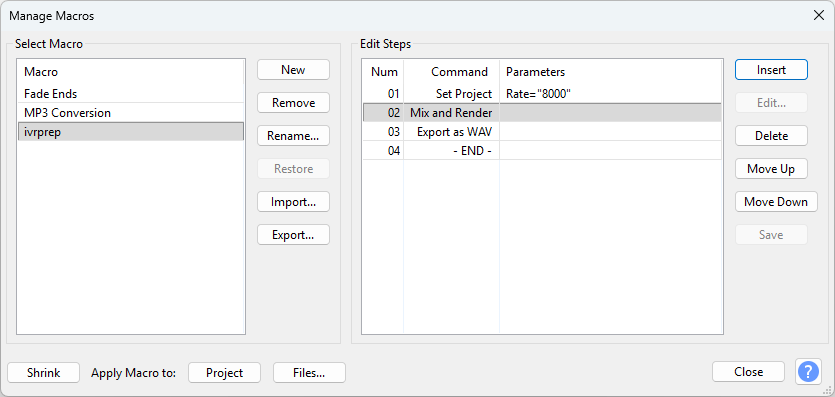The height and width of the screenshot is (397, 835).
Task: Click the Parameters column header
Action: click(x=611, y=71)
